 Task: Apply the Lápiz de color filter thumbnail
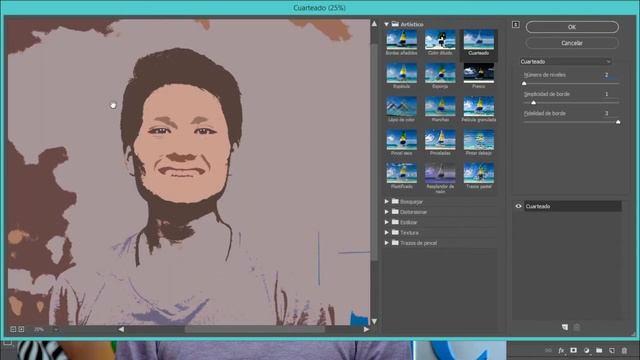(402, 107)
